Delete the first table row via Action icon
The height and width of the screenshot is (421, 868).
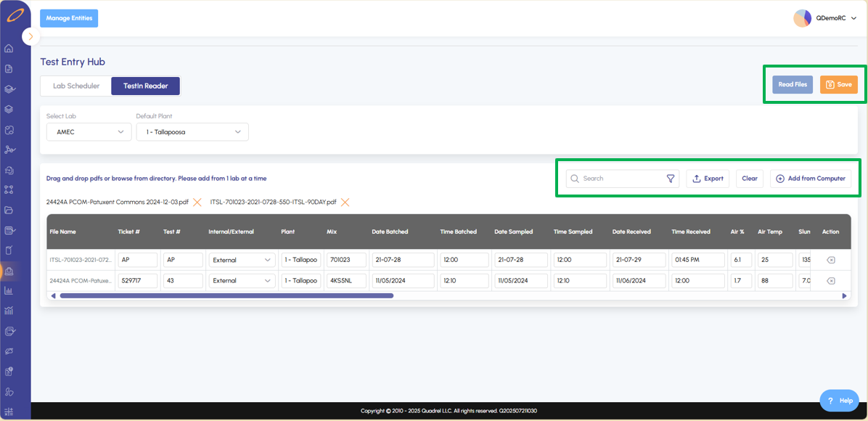coord(830,260)
